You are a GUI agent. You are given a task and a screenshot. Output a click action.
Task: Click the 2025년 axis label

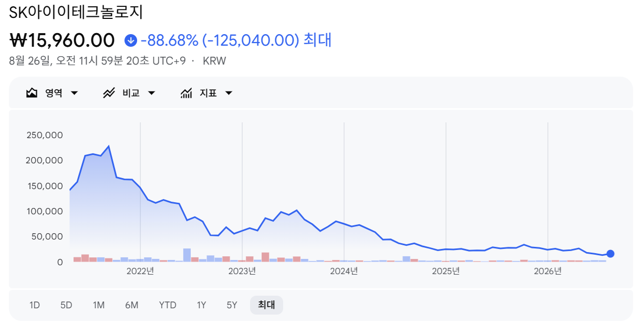(446, 271)
